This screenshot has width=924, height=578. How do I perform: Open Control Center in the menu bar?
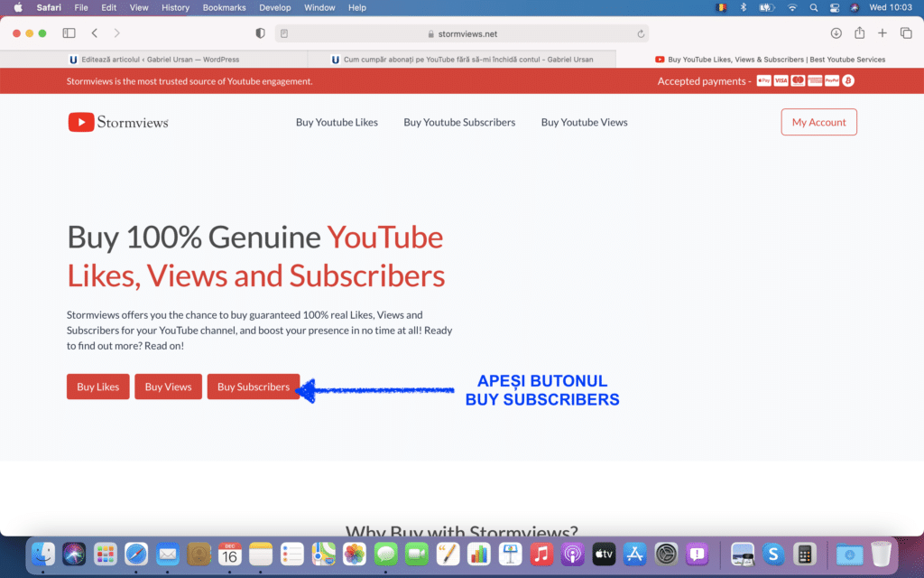(835, 7)
